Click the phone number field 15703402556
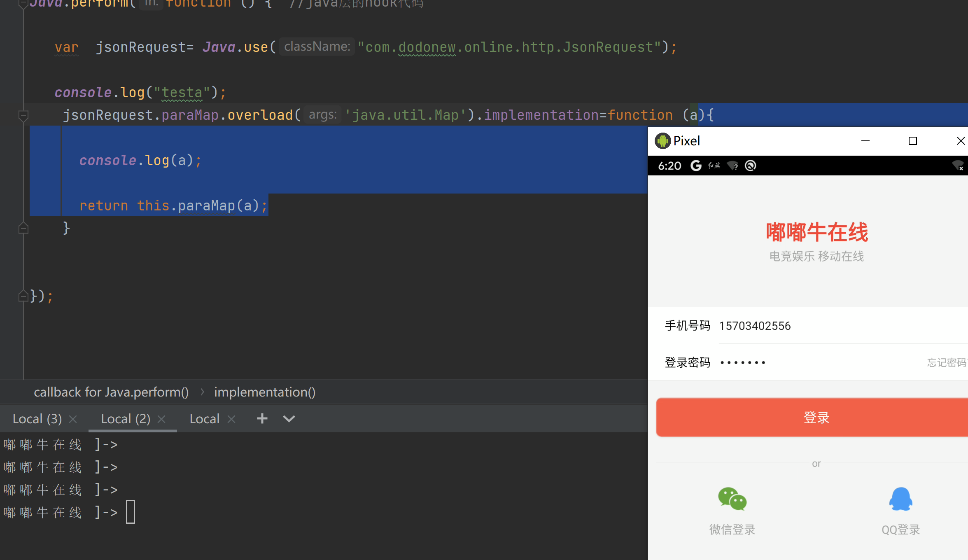 [843, 326]
